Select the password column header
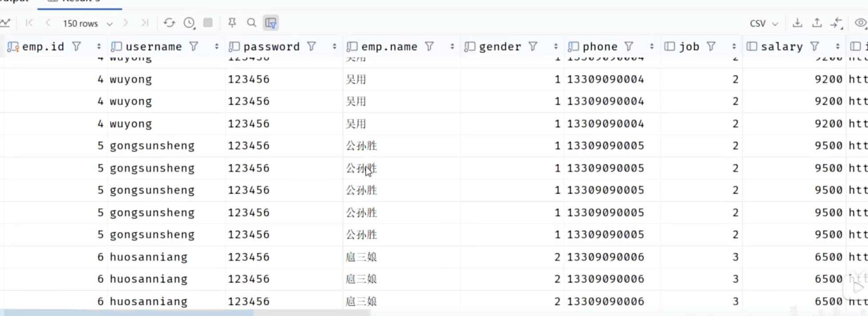The height and width of the screenshot is (316, 868). point(271,46)
